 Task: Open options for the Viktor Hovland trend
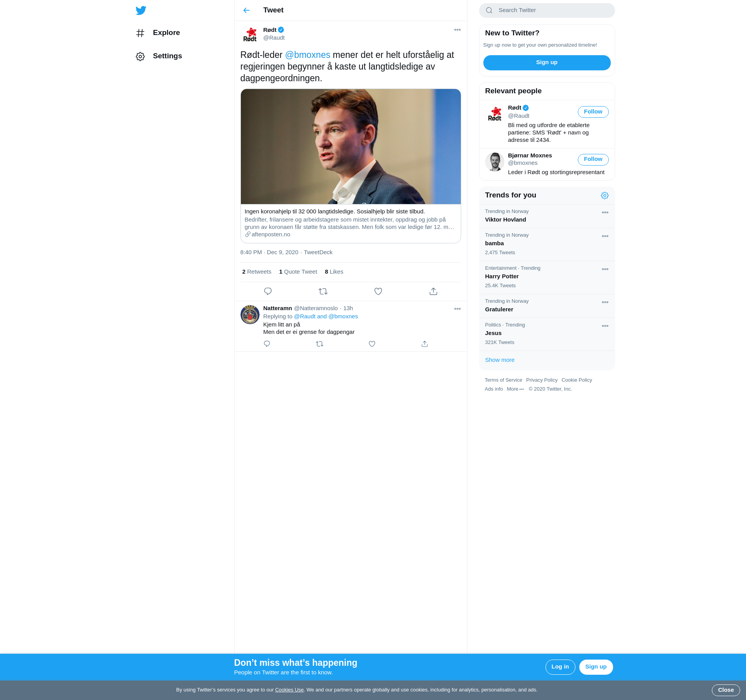tap(605, 213)
